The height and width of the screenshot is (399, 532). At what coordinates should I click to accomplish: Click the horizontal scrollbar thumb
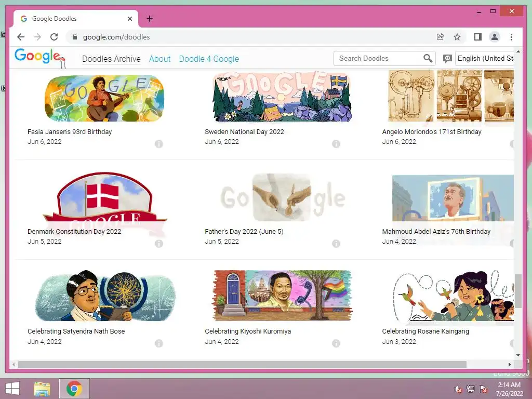point(242,364)
